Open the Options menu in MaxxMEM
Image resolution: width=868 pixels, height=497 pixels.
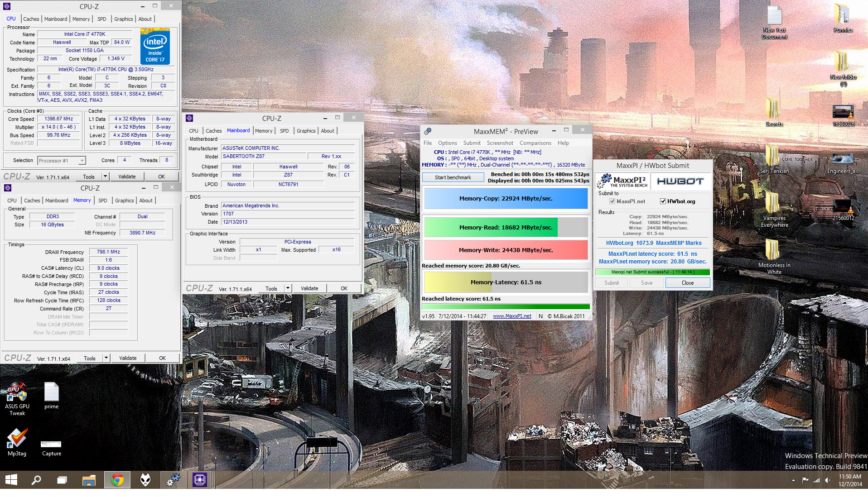(447, 143)
